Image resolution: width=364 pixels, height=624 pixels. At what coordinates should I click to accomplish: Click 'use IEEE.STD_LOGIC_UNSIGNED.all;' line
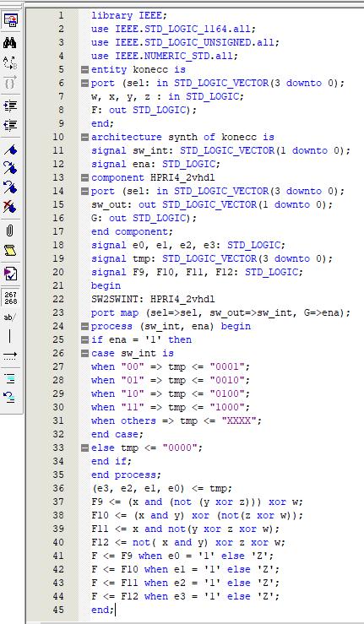coord(185,42)
